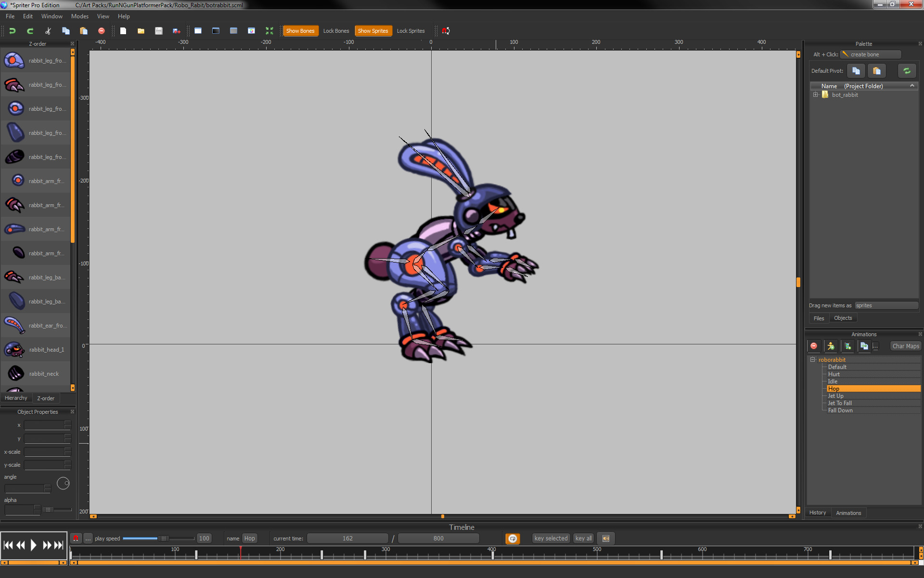Toggle Show Sprites off

tap(373, 30)
